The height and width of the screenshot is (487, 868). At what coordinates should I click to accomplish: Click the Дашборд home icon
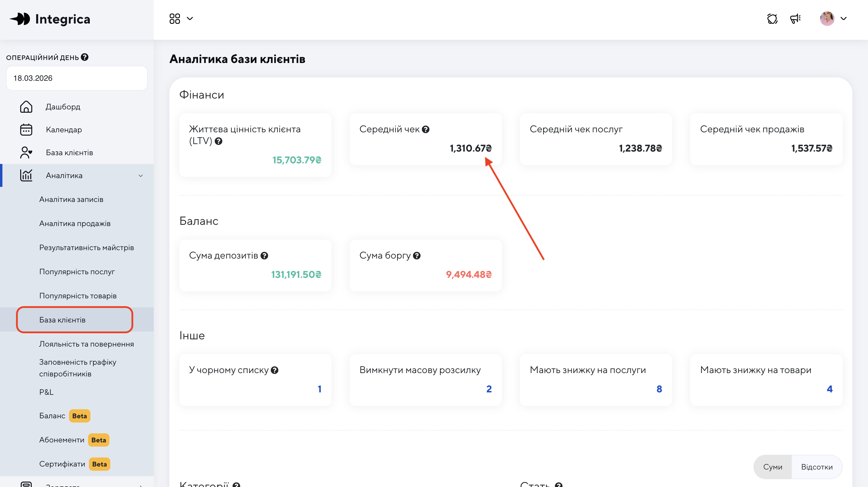[26, 107]
